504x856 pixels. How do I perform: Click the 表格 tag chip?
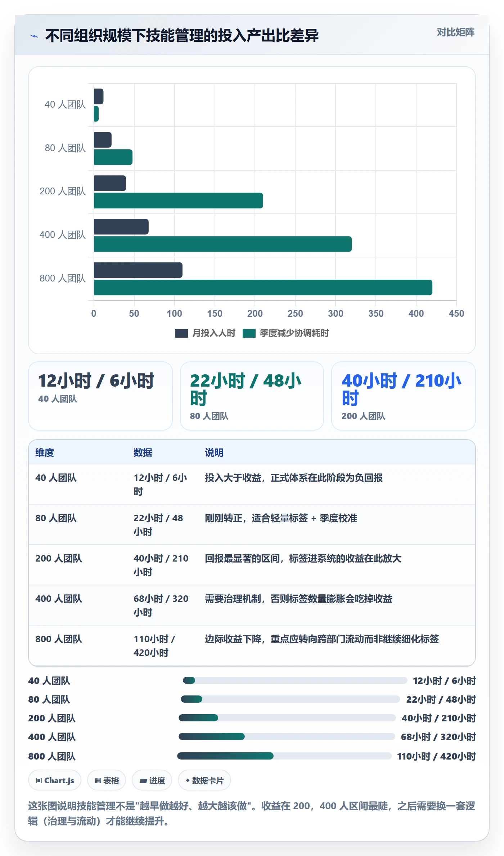click(107, 780)
